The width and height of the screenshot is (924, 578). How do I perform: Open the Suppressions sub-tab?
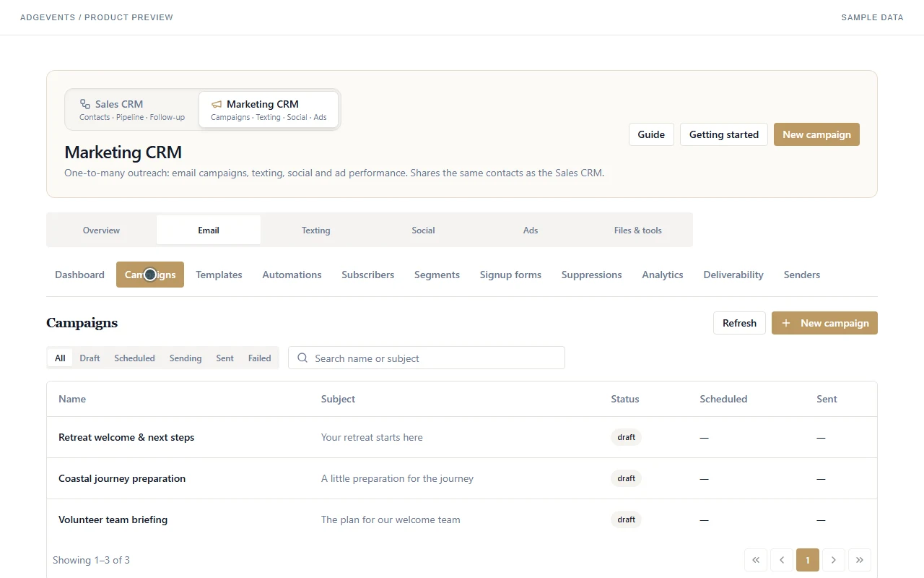(x=591, y=275)
